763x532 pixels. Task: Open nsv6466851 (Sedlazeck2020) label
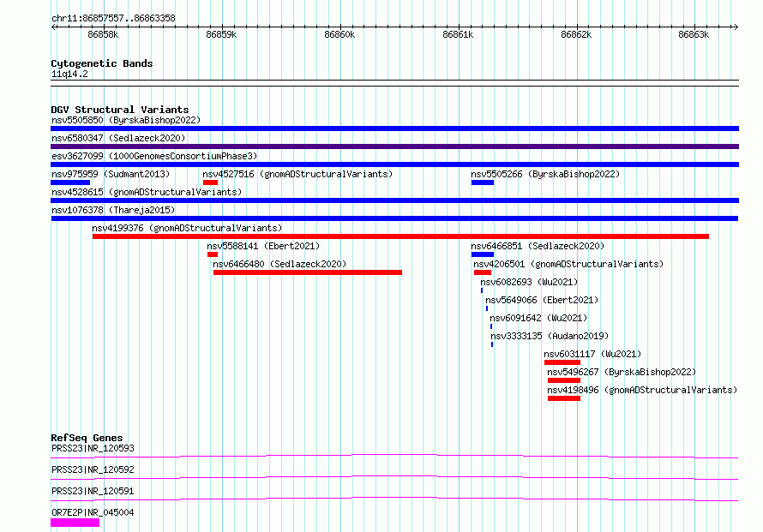point(538,246)
